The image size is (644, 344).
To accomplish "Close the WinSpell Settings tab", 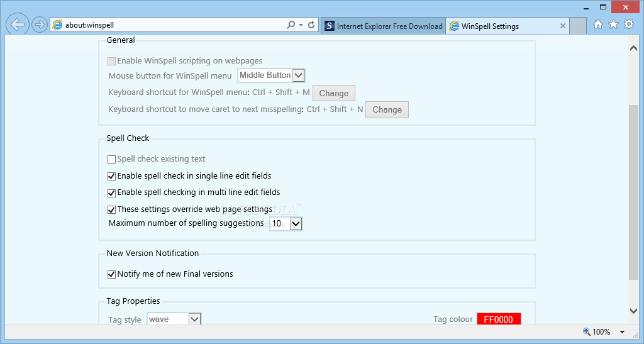I will pyautogui.click(x=563, y=26).
